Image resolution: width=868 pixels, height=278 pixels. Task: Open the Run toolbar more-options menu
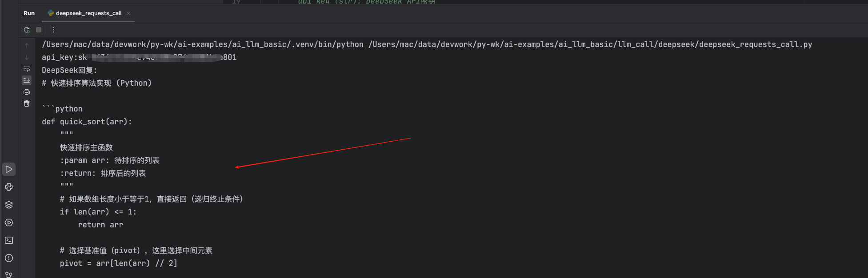(x=53, y=30)
